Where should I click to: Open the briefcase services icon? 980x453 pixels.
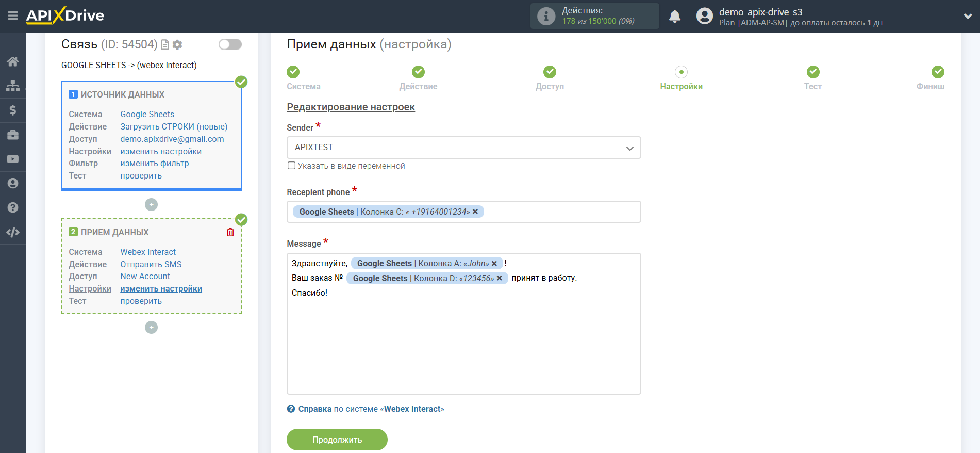[13, 135]
